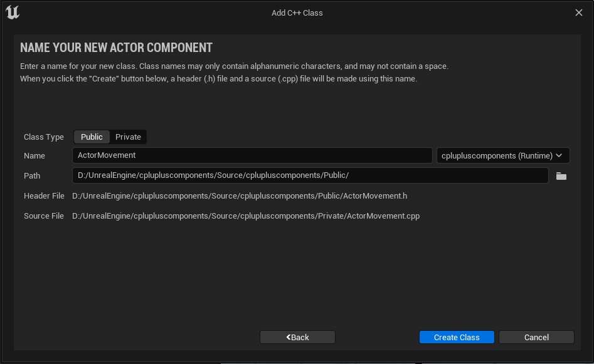This screenshot has width=594, height=364.
Task: Click the Header File label
Action: click(44, 196)
